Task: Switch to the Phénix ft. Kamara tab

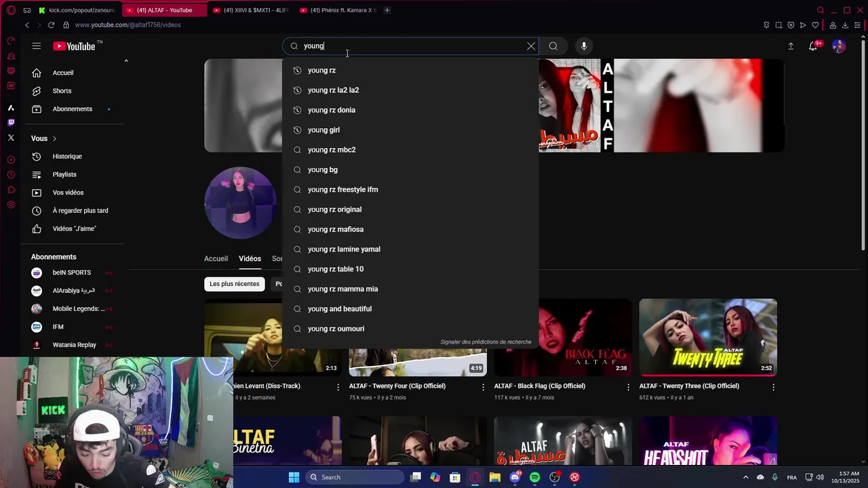Action: [337, 10]
